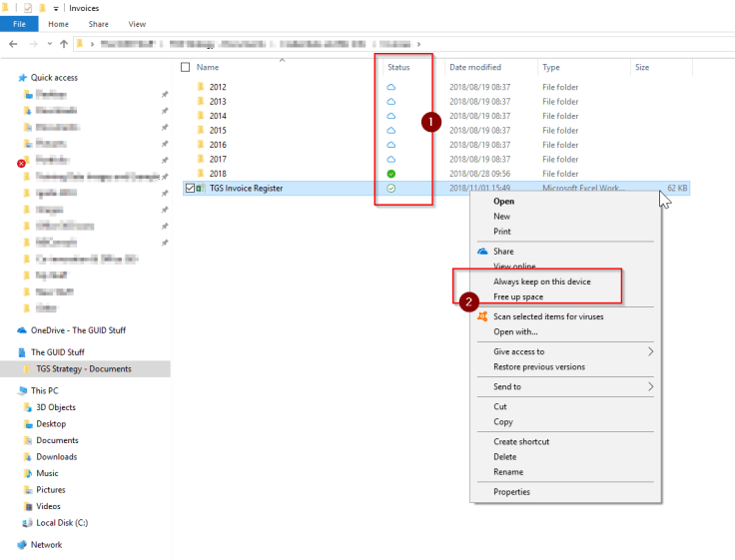Uncheck the TGS Invoice Register checkbox
The image size is (735, 560).
190,188
